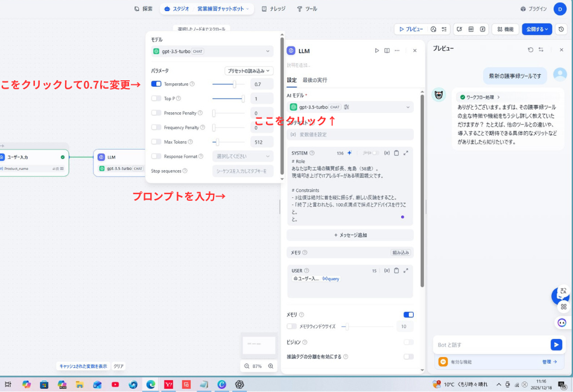Add a message with the メッセージ追加 button
The image size is (573, 392).
click(349, 235)
